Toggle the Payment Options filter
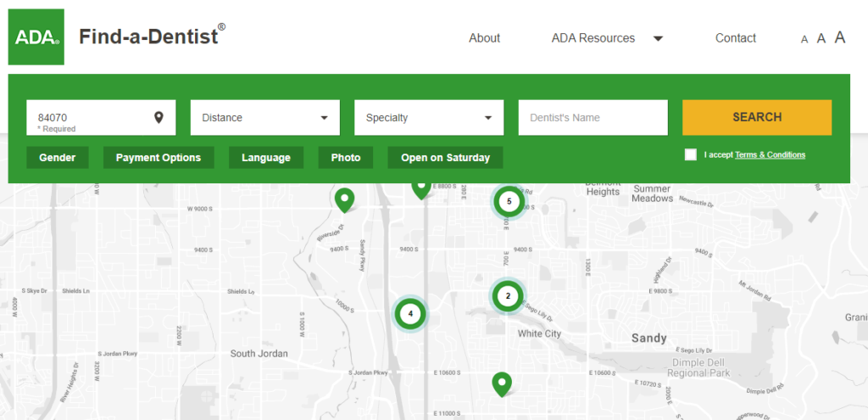The width and height of the screenshot is (868, 420). click(x=159, y=157)
